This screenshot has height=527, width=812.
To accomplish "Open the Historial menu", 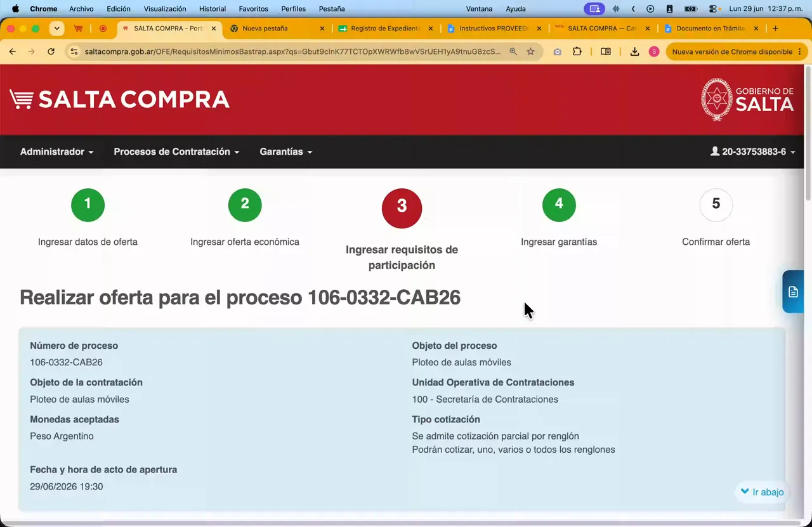I will point(213,9).
